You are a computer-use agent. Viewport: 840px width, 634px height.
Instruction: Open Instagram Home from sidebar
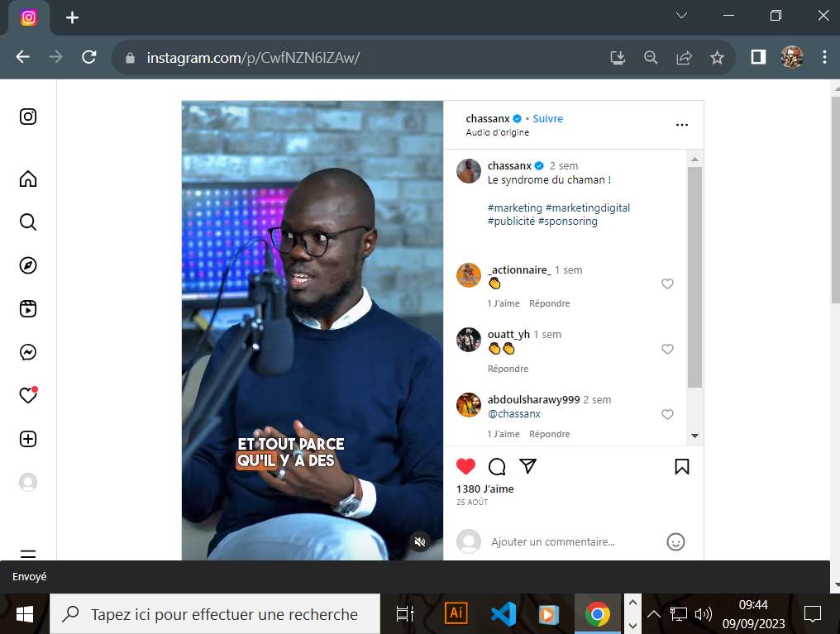(x=28, y=179)
